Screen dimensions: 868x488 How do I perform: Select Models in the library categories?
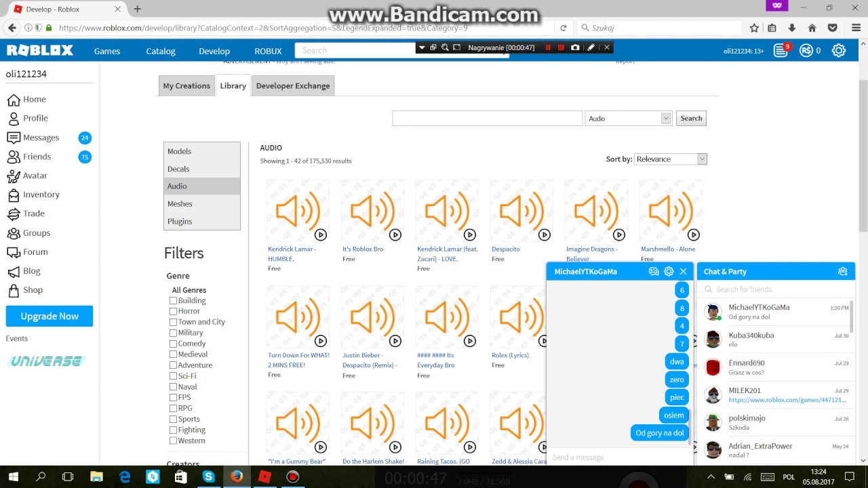coord(202,151)
